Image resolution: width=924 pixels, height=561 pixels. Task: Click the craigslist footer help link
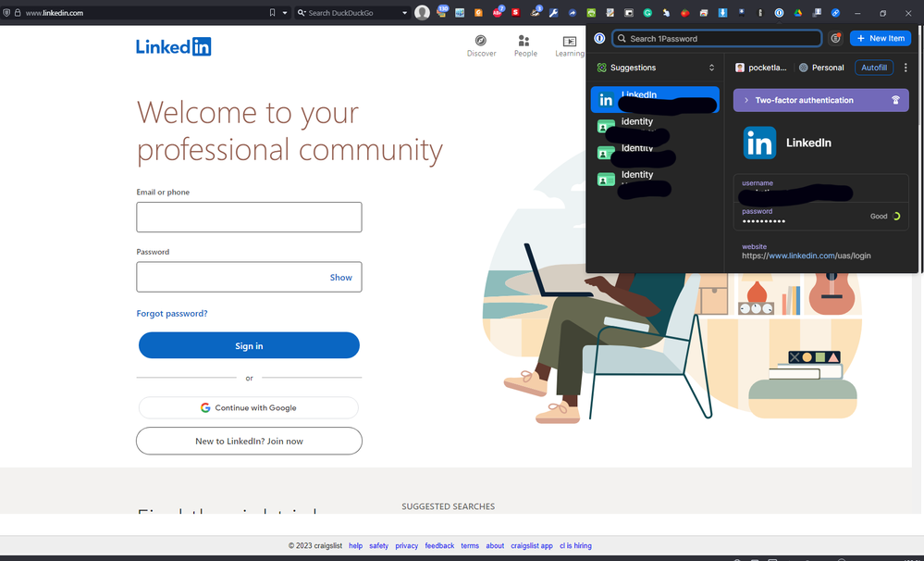(x=355, y=545)
